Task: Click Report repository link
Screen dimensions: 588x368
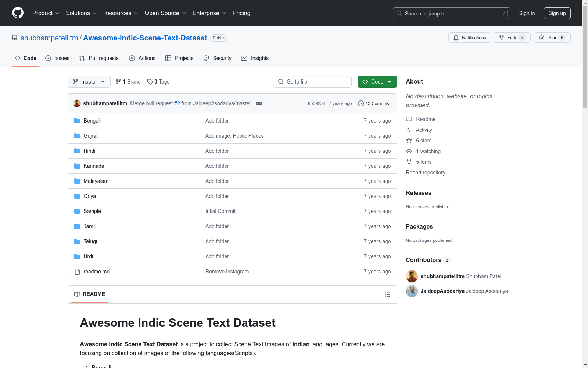Action: 426,173
